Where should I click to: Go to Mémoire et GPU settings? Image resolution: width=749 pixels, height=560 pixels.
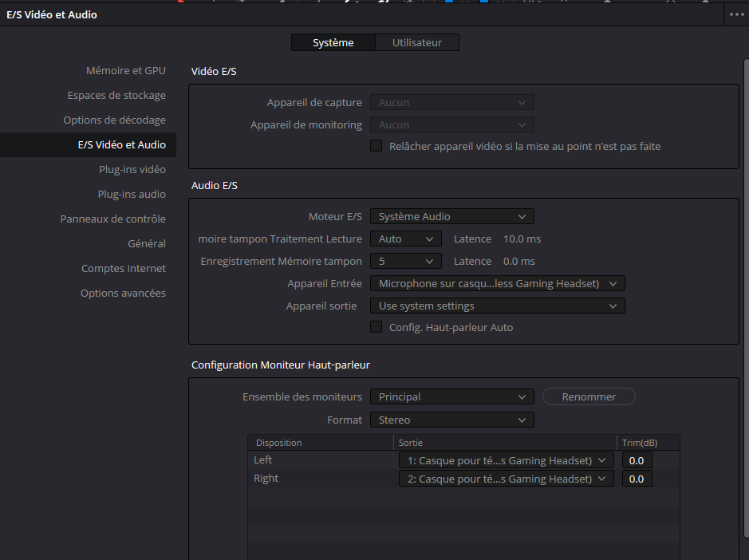126,70
